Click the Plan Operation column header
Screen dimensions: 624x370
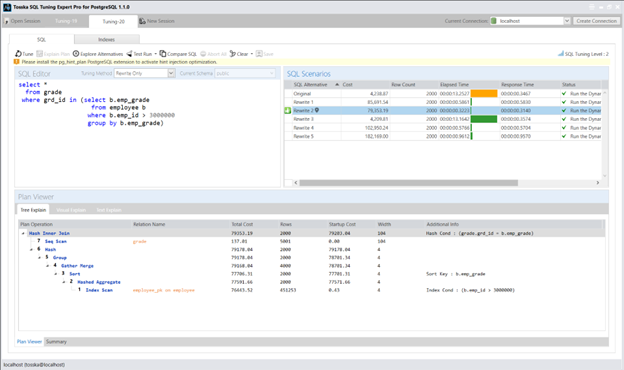(75, 224)
